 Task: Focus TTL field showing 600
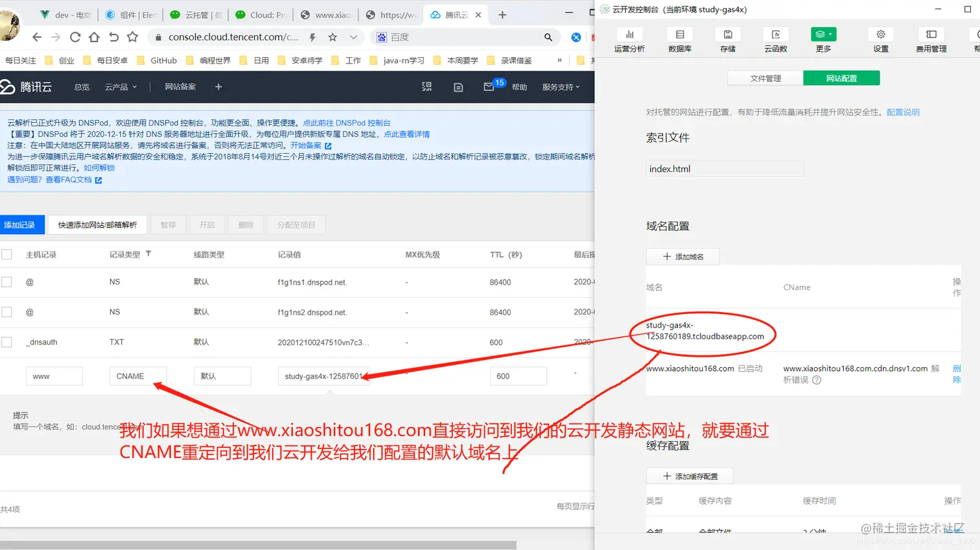point(519,376)
